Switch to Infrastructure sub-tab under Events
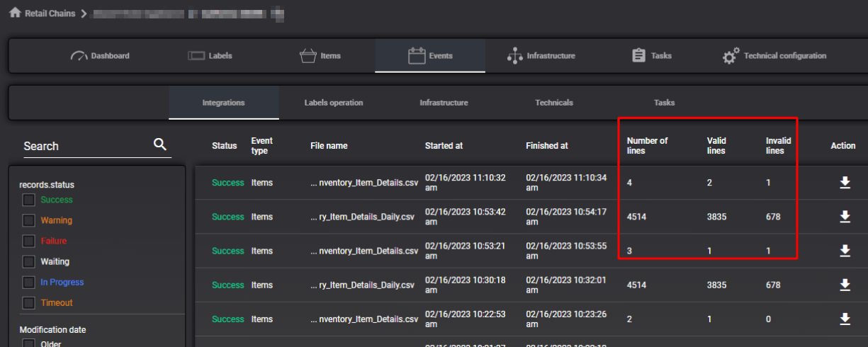The height and width of the screenshot is (347, 868). coord(444,103)
